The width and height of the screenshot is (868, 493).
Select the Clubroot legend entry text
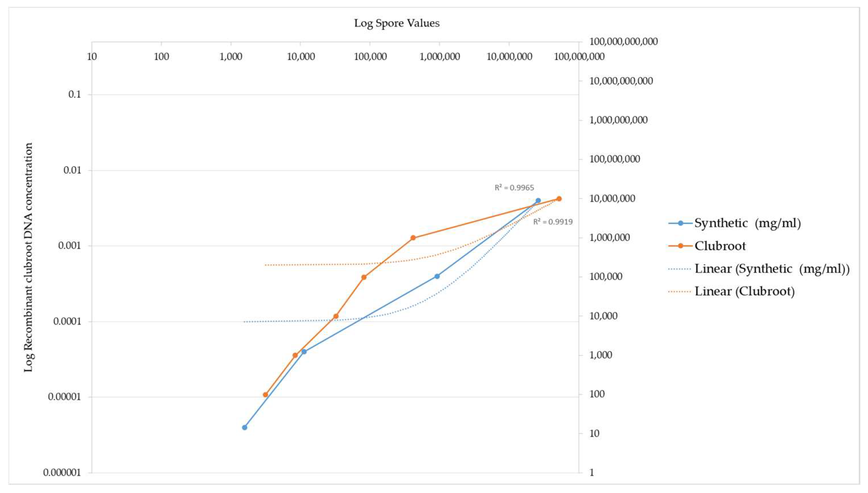click(720, 246)
